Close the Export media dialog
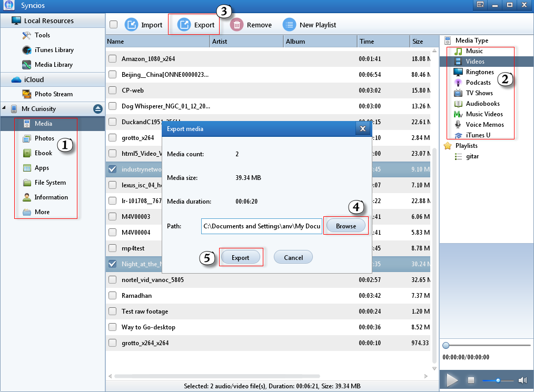 point(363,128)
